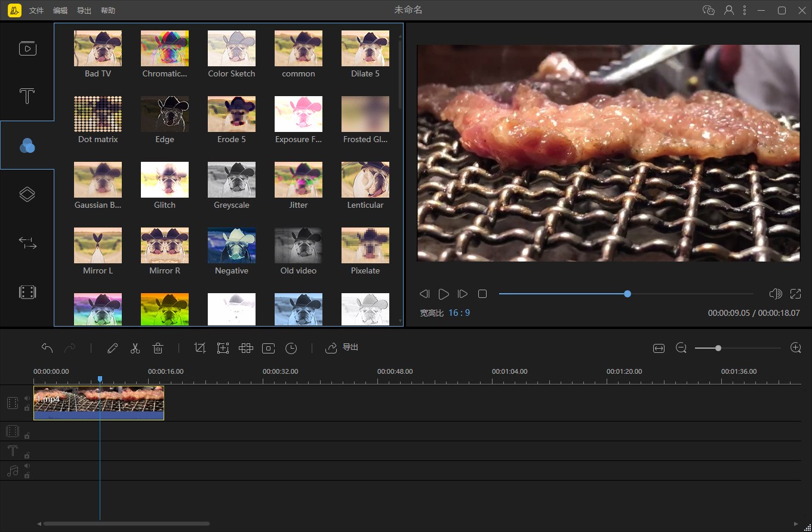Open the Media library sidebar tab
Screen dimensions: 812x532
tap(27, 48)
